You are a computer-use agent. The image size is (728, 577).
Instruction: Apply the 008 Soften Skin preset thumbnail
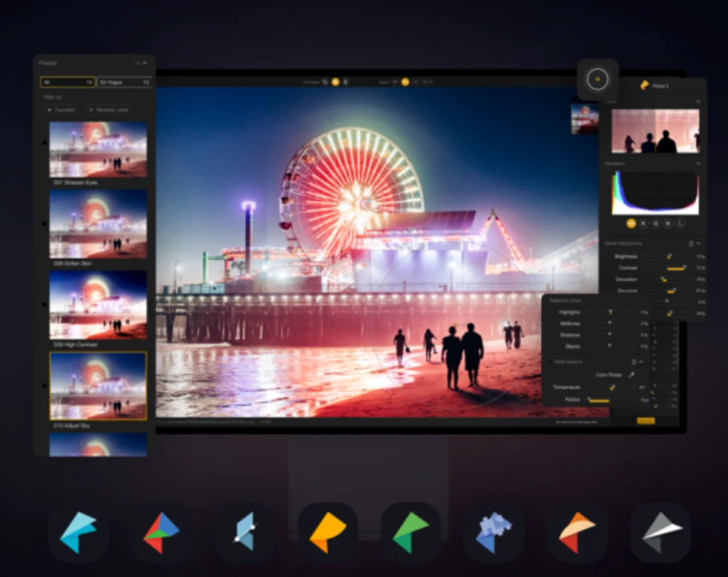[x=98, y=224]
